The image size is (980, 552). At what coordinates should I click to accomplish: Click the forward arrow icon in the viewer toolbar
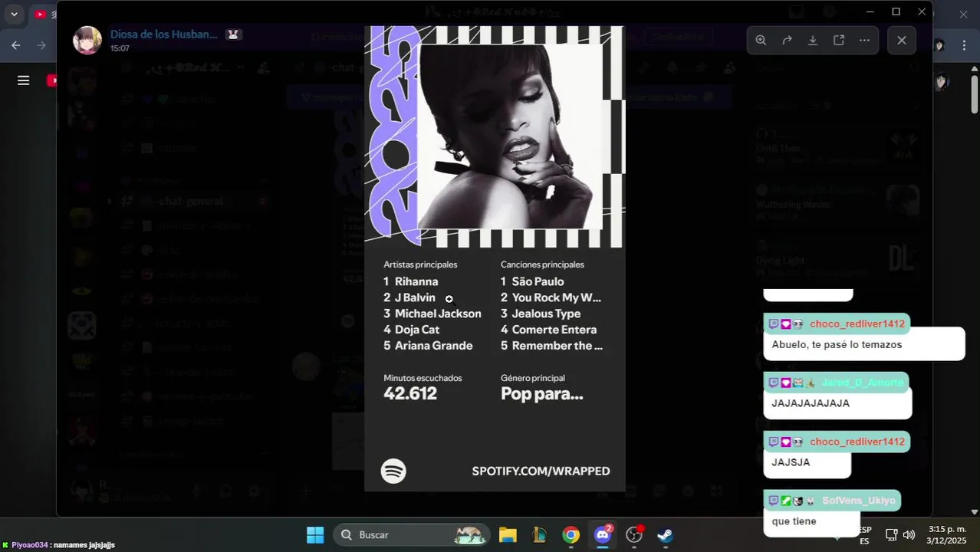787,40
